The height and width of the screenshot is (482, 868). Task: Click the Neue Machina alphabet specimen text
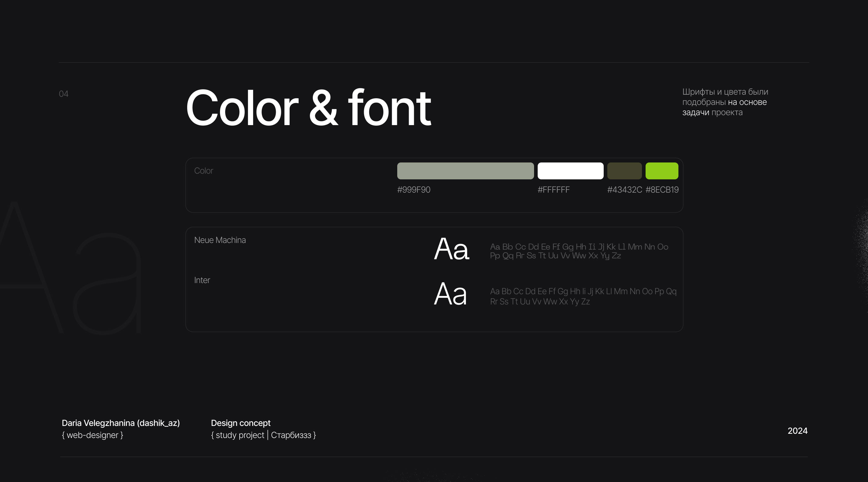click(579, 251)
